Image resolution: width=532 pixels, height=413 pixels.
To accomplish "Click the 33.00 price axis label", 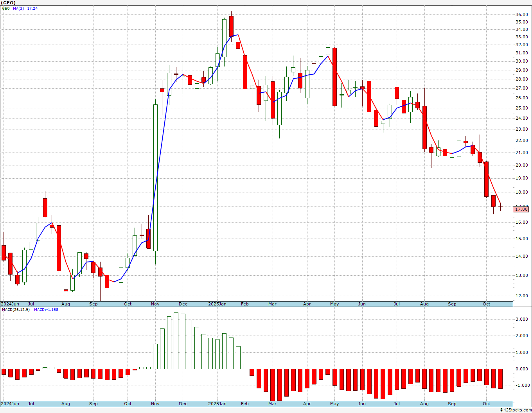I will click(x=521, y=37).
